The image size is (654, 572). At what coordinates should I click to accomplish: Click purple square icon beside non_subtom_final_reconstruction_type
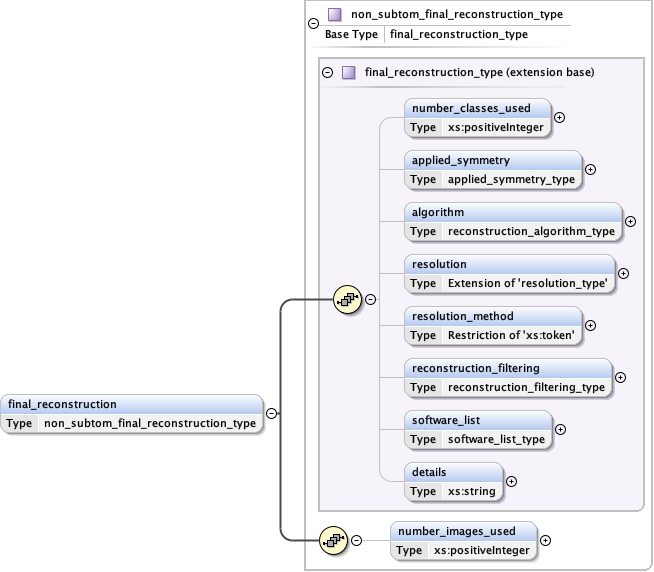pyautogui.click(x=334, y=15)
